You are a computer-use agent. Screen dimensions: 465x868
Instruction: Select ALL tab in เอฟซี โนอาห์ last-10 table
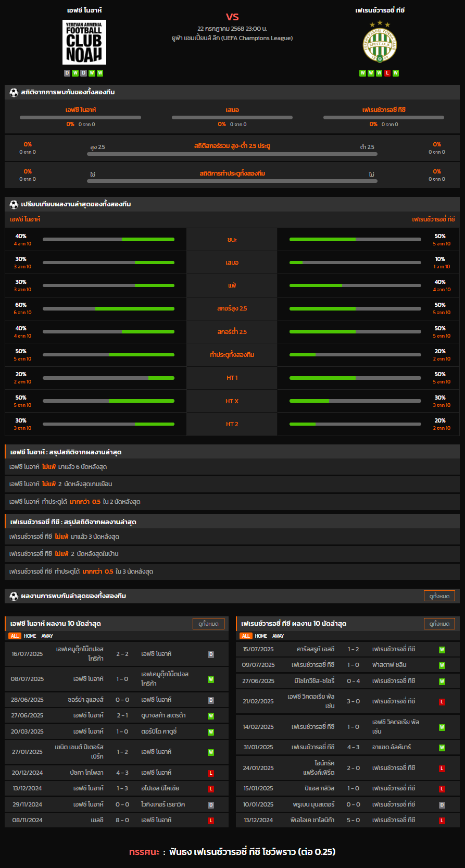(x=15, y=636)
